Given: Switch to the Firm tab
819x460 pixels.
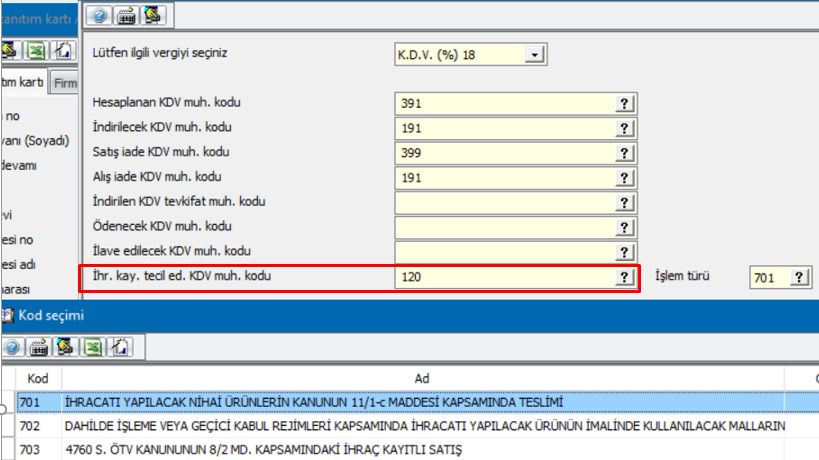Looking at the screenshot, I should point(64,83).
